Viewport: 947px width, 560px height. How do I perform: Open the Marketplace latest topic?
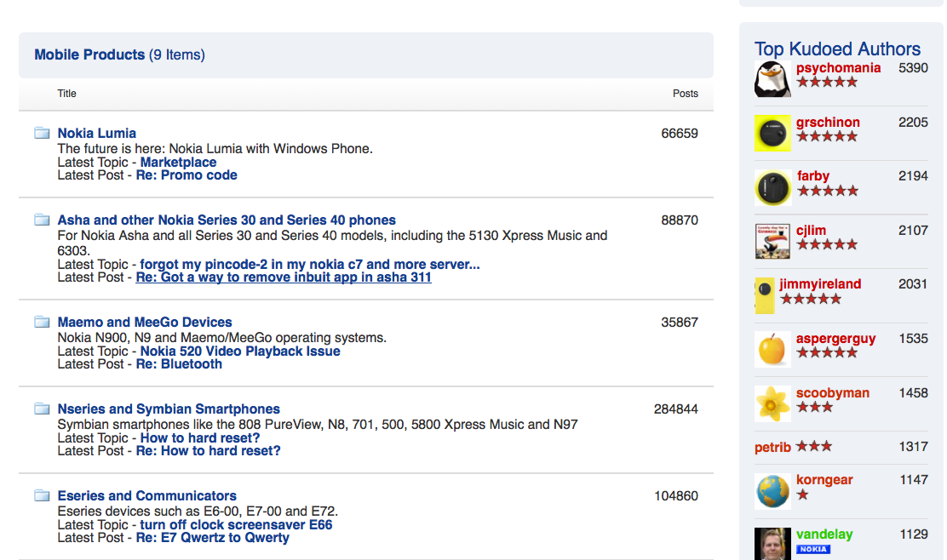pos(178,162)
